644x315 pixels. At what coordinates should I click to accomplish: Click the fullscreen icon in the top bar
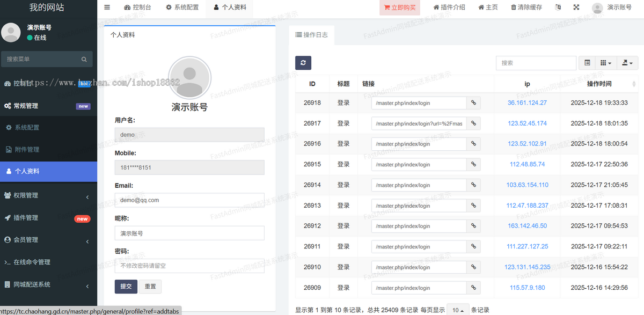pyautogui.click(x=576, y=8)
